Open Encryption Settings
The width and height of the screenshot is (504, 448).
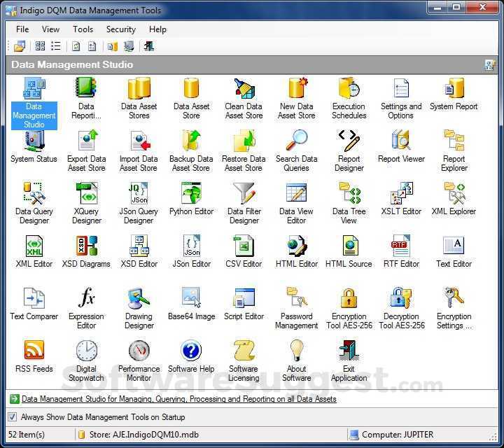pyautogui.click(x=454, y=308)
